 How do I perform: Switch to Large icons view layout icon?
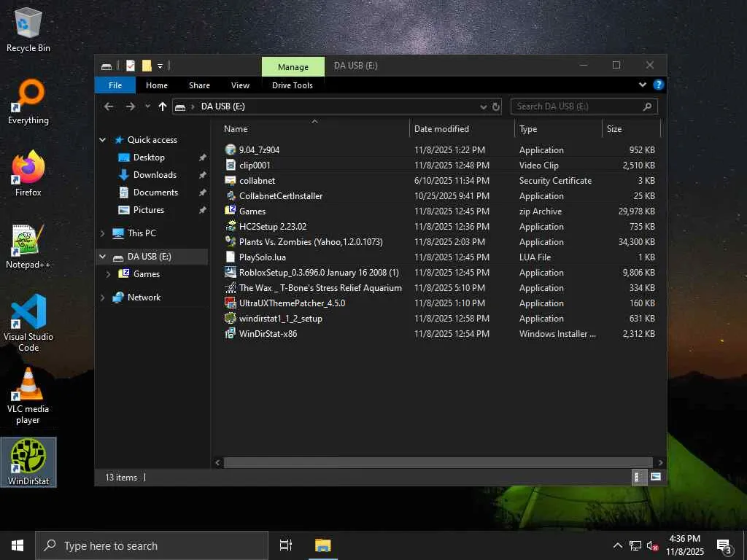656,477
